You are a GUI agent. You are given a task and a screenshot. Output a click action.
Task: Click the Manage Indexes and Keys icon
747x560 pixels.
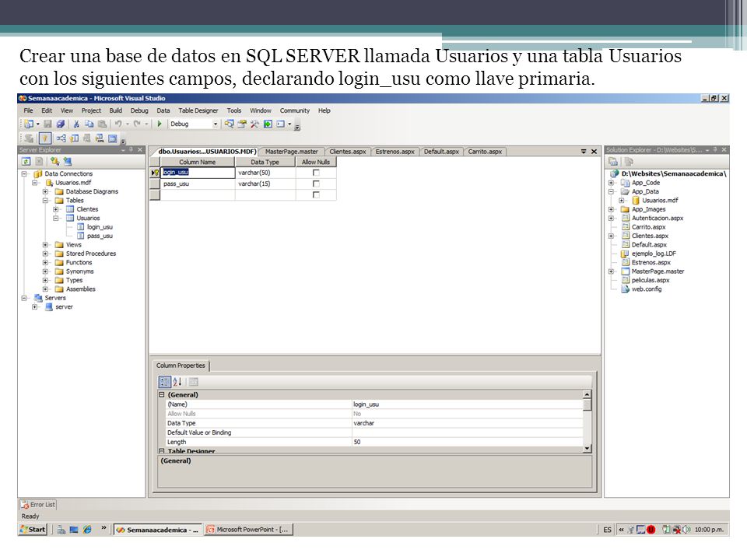(75, 138)
